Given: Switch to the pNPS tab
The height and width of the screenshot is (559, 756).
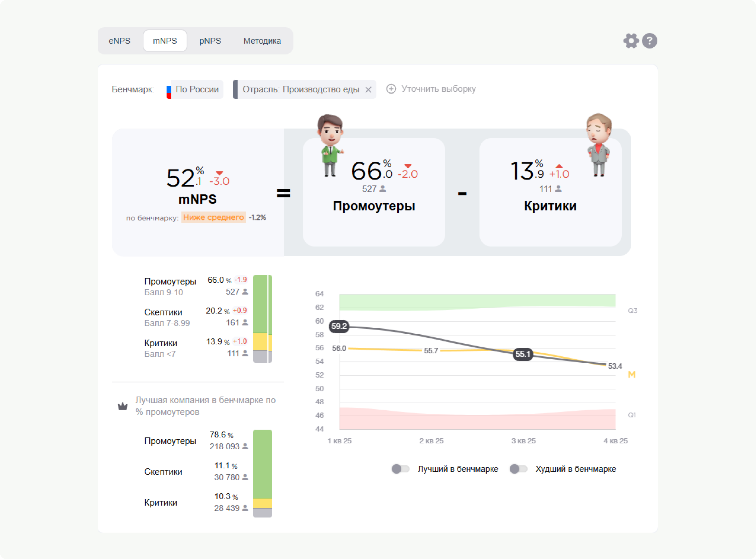Looking at the screenshot, I should [210, 41].
